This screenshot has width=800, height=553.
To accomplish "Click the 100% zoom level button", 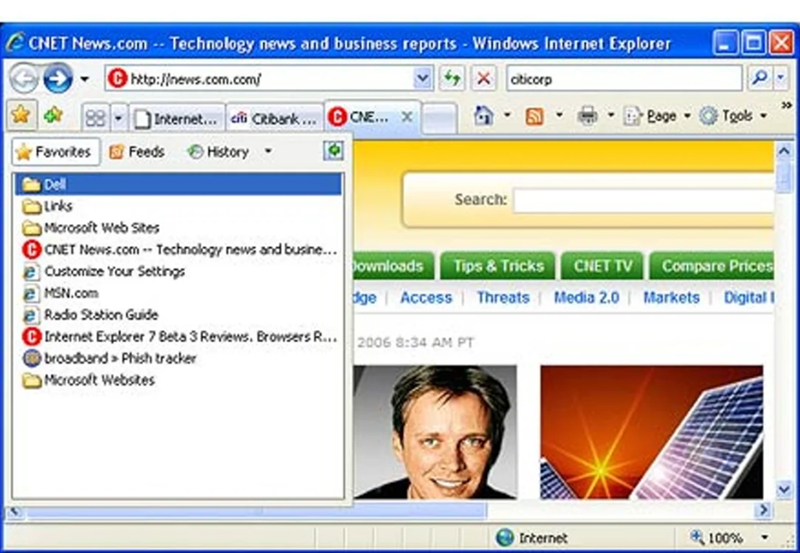I will (x=717, y=538).
